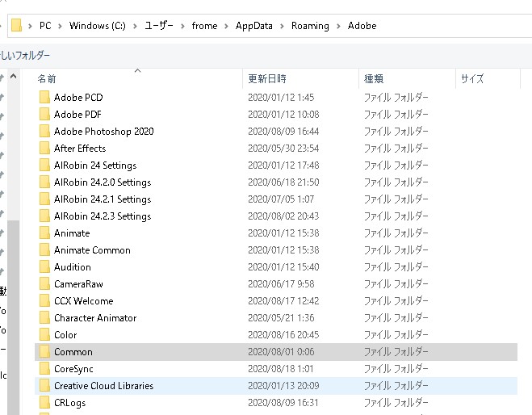Select the After Effects folder icon
Viewport: 532px width, 415px height.
44,149
